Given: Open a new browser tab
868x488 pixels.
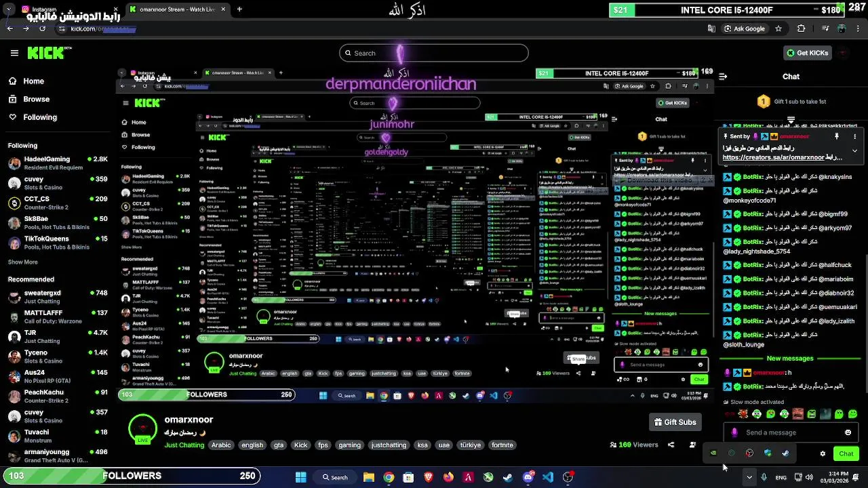Looking at the screenshot, I should [x=239, y=9].
